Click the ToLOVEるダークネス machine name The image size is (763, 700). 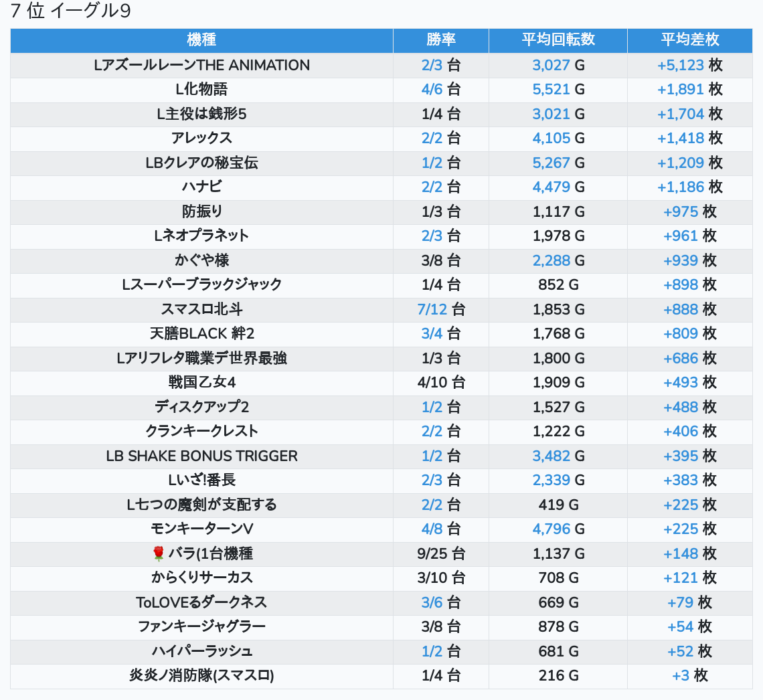[x=201, y=602]
